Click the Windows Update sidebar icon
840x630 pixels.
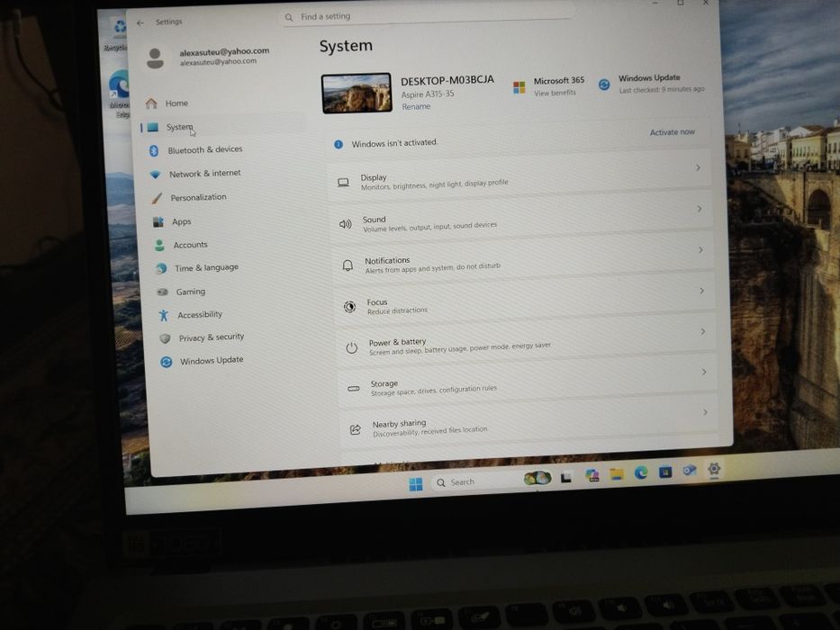(x=166, y=362)
